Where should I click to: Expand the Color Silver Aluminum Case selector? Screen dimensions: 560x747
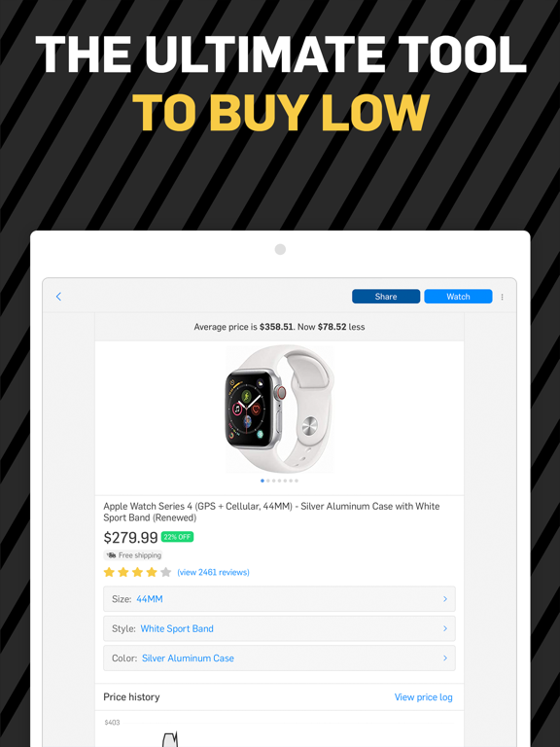pos(279,658)
